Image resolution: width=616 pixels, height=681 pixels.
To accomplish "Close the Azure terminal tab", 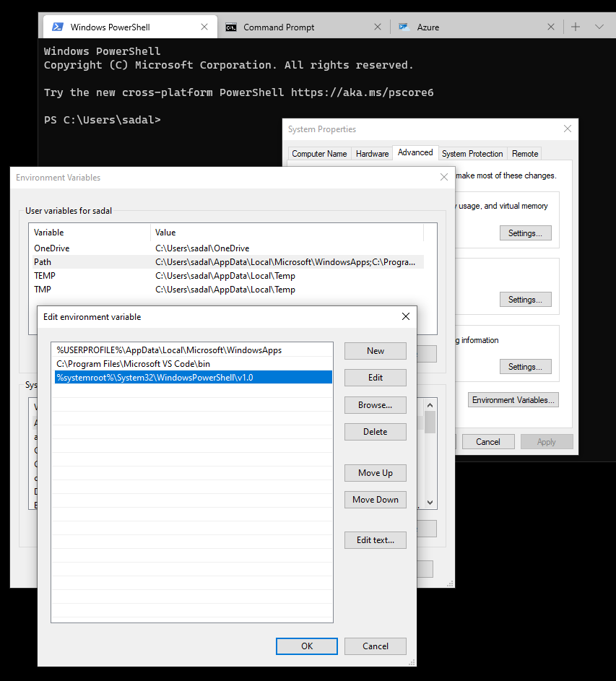I will pyautogui.click(x=551, y=26).
